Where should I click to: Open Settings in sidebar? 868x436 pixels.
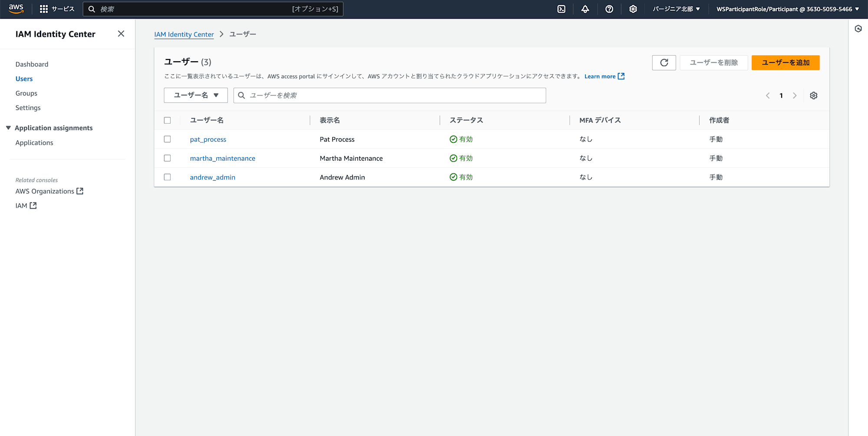[x=28, y=108]
